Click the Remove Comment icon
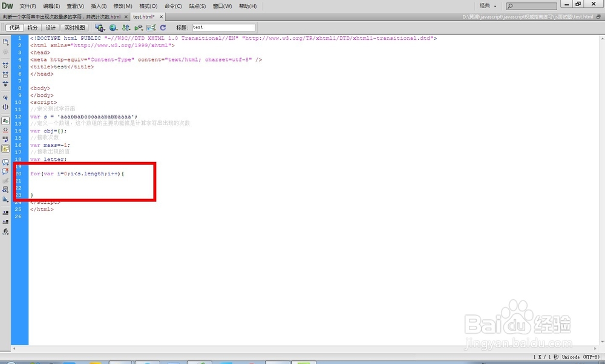605x364 pixels. coord(5,172)
